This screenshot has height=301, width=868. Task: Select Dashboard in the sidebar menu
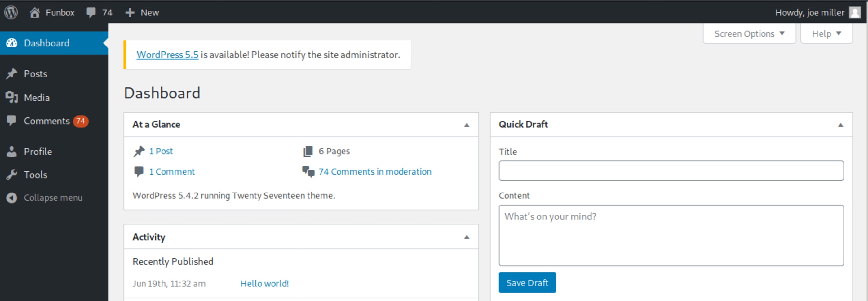click(x=47, y=43)
